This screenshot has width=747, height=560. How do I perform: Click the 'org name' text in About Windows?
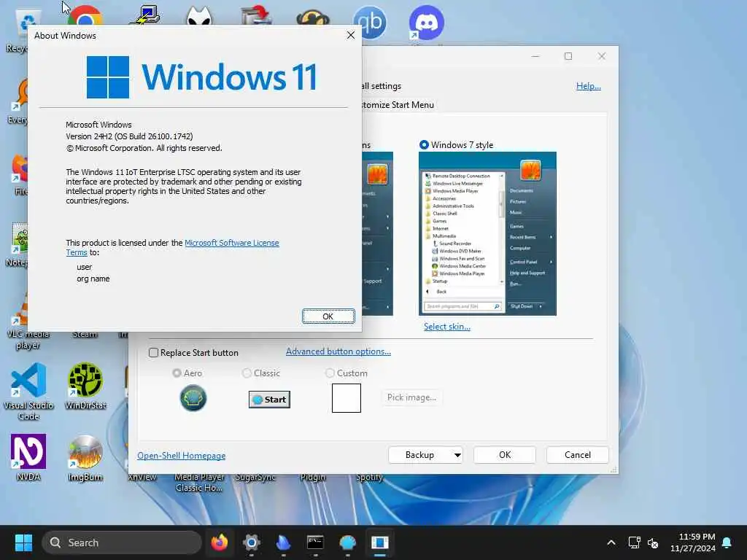tap(93, 279)
